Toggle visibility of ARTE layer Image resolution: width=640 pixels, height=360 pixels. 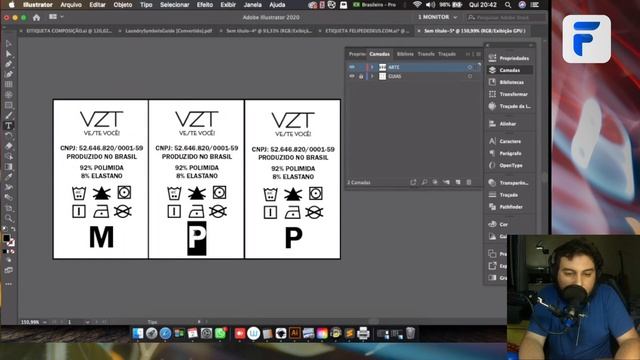pos(351,67)
